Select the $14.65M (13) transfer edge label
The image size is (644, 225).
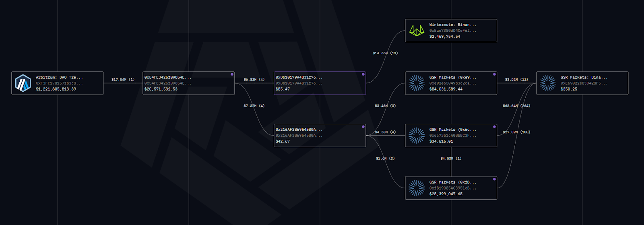(385, 53)
